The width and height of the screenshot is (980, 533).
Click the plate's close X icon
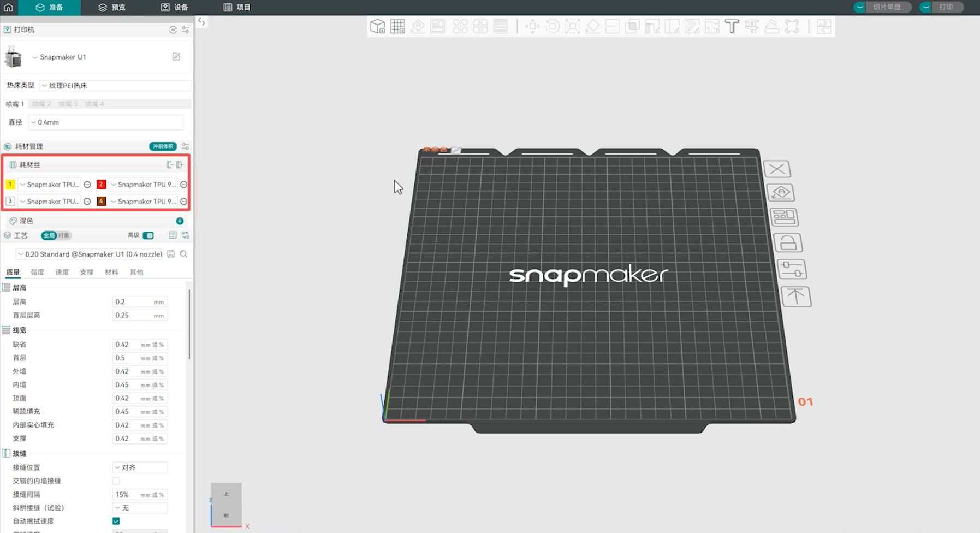777,169
